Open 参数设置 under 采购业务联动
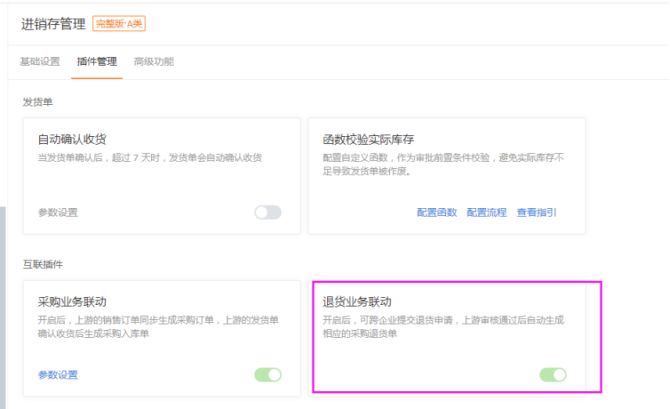 point(57,375)
